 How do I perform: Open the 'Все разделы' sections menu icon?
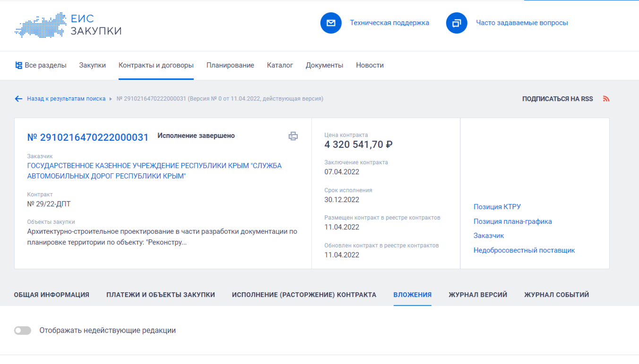[19, 66]
